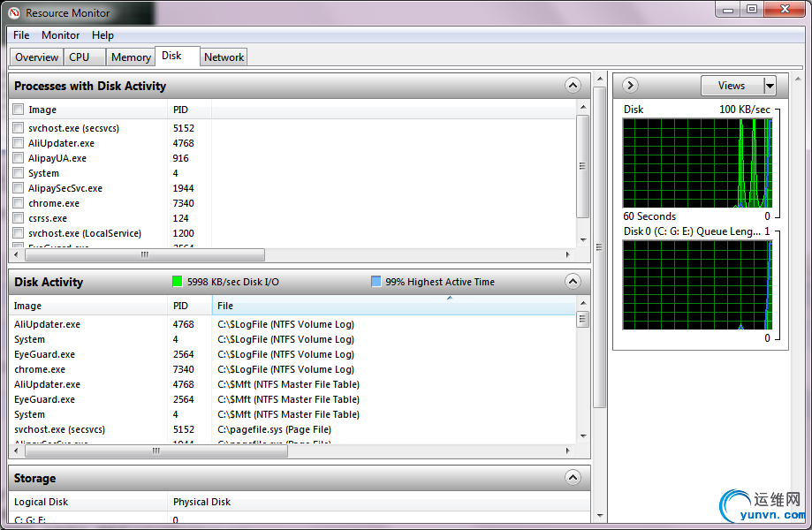Click the 5998 KB/sec Disk I/O label
This screenshot has width=812, height=530.
233,282
